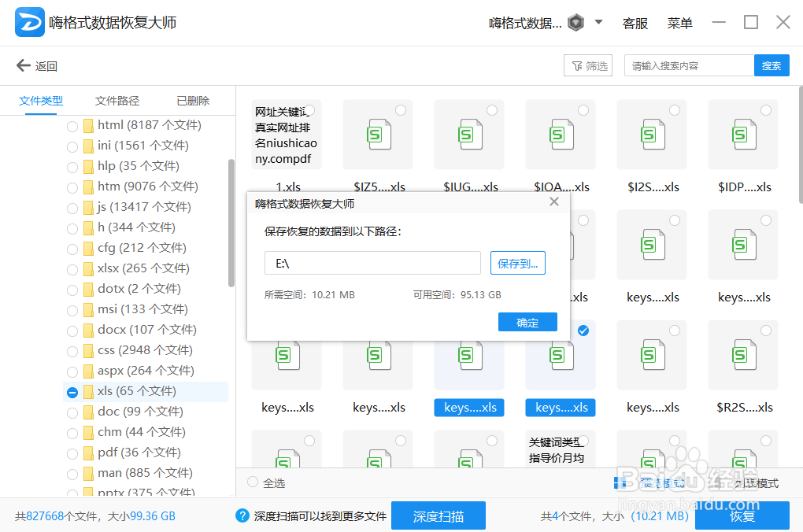Start the 深度扫描 deep scan
The image size is (803, 532).
[x=438, y=515]
